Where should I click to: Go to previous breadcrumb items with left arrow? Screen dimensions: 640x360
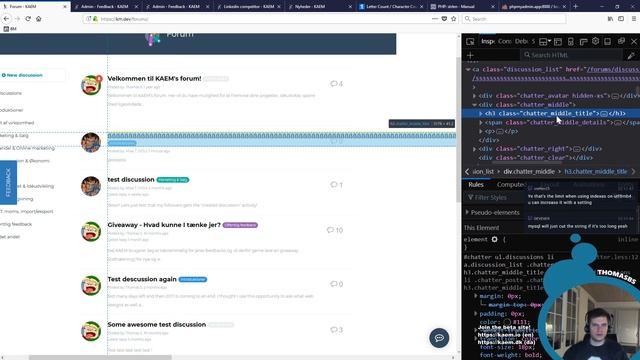pyautogui.click(x=467, y=171)
